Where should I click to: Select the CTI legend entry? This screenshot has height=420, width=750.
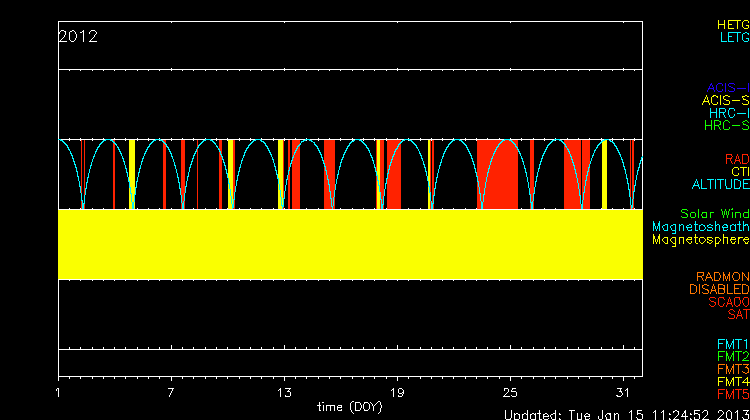[x=738, y=172]
